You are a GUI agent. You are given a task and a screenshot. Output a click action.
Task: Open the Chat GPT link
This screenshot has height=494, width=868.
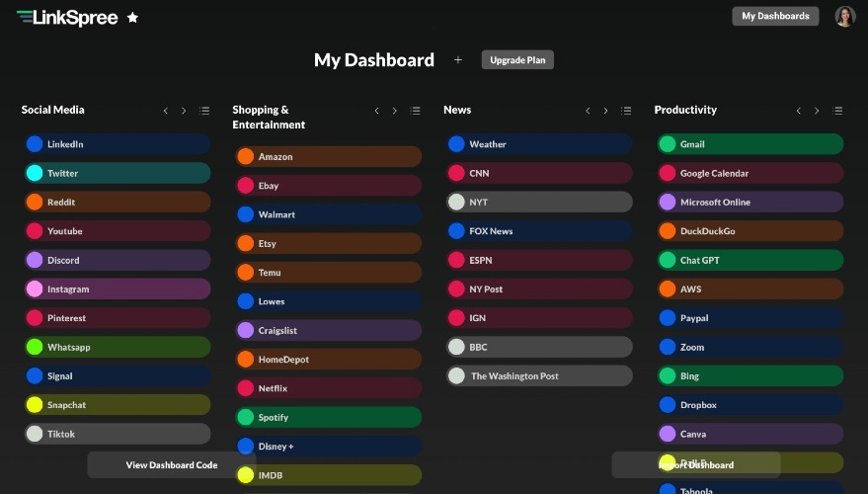click(750, 260)
